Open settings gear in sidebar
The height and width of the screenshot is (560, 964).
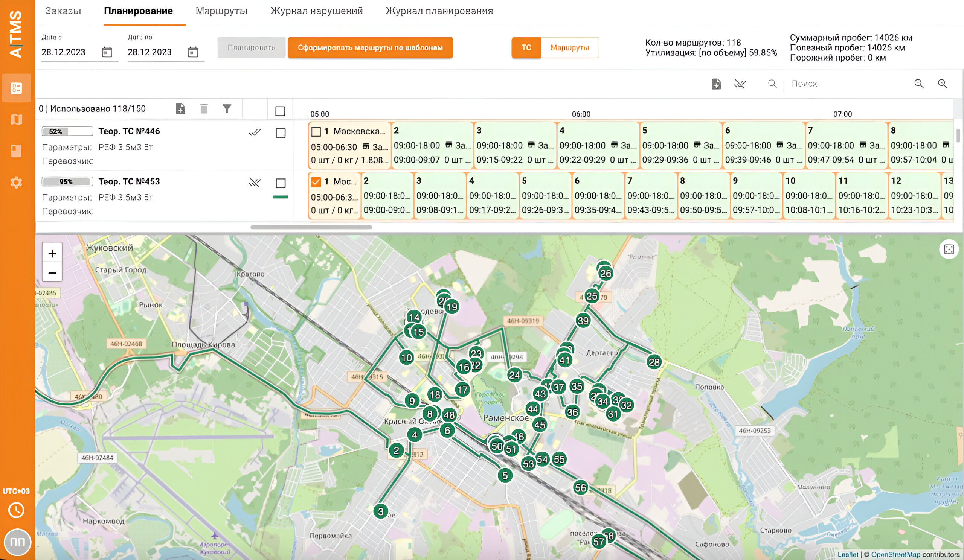pyautogui.click(x=16, y=182)
